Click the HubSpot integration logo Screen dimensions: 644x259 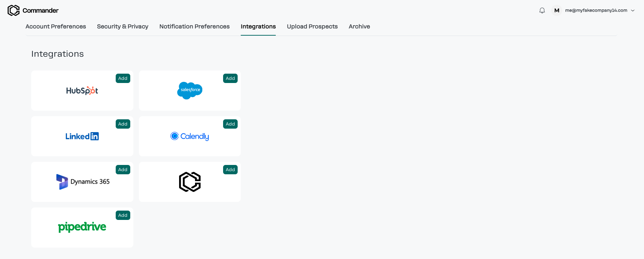82,91
